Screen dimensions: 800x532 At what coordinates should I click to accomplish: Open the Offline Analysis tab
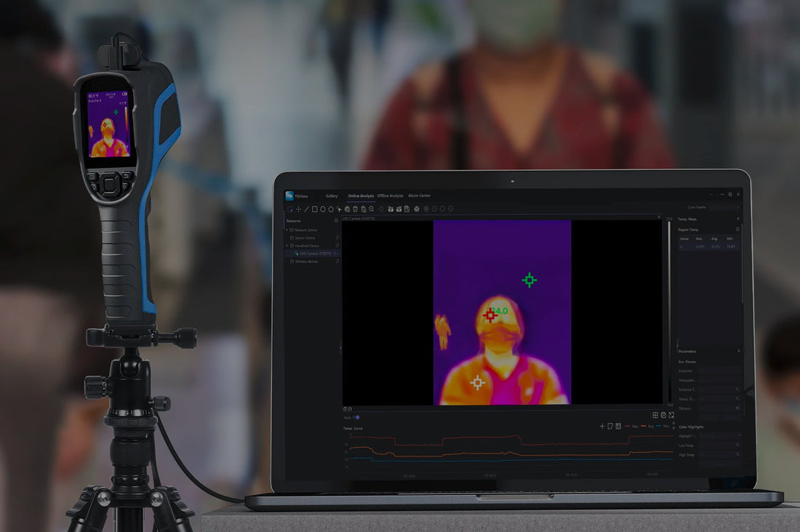[390, 196]
